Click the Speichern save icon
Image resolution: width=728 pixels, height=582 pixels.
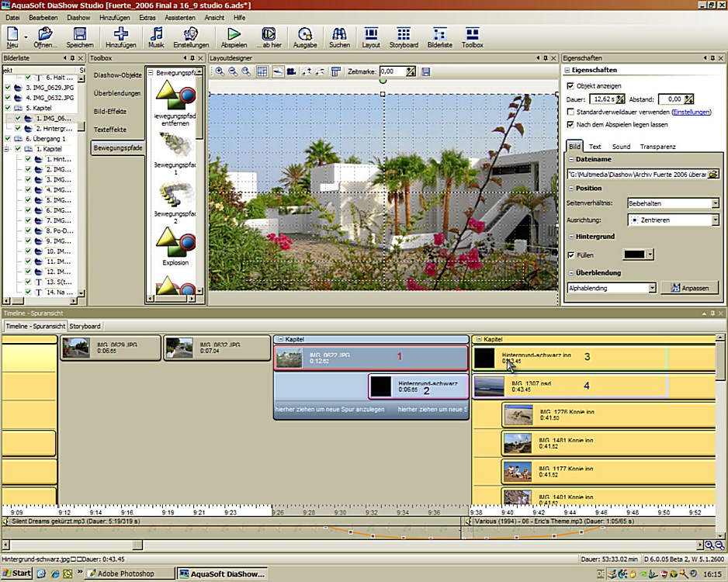point(79,34)
